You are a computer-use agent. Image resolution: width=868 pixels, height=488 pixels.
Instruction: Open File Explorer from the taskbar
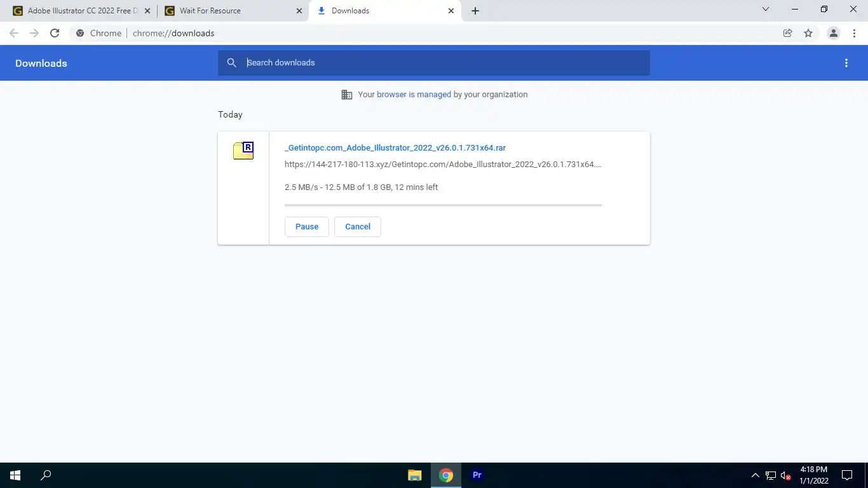click(x=415, y=475)
